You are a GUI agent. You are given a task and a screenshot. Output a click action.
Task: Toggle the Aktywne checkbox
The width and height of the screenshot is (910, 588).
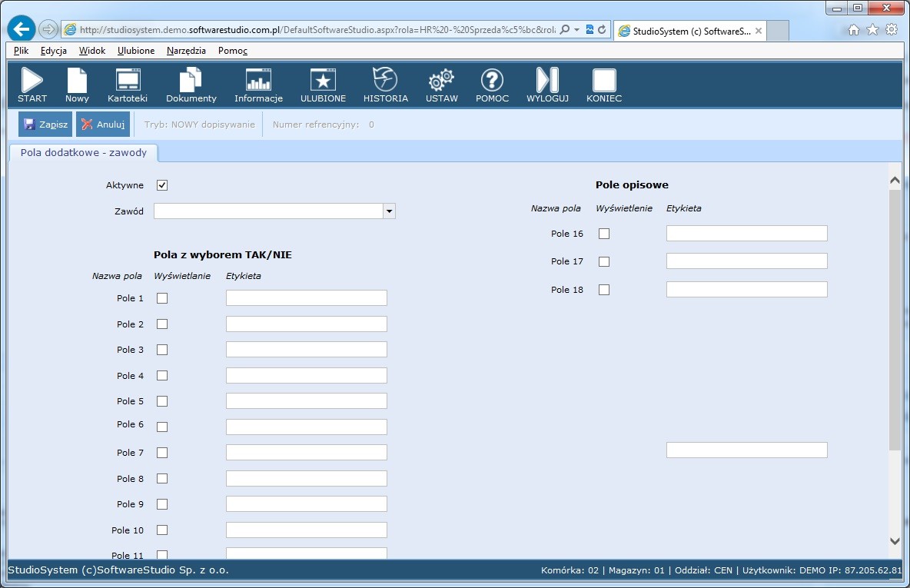pos(162,185)
